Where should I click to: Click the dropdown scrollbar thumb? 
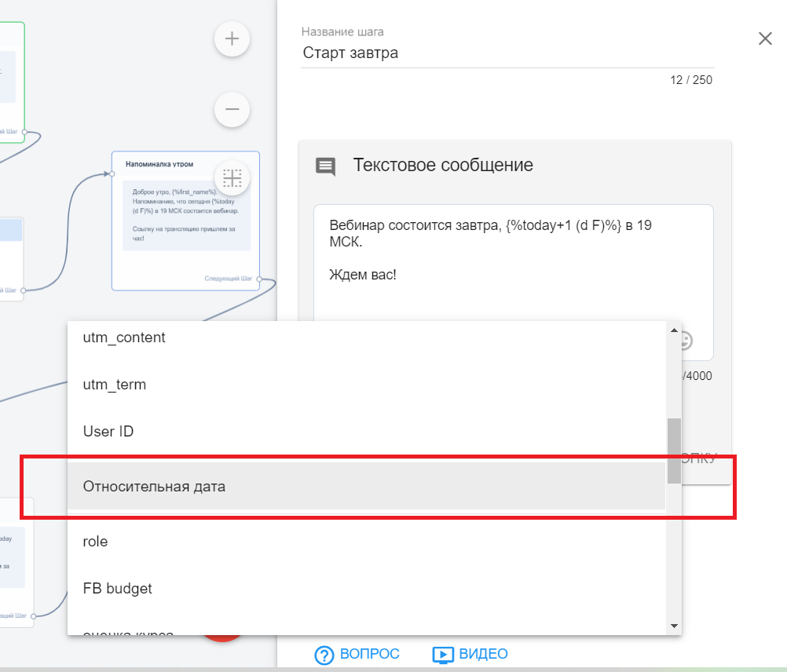tap(674, 451)
